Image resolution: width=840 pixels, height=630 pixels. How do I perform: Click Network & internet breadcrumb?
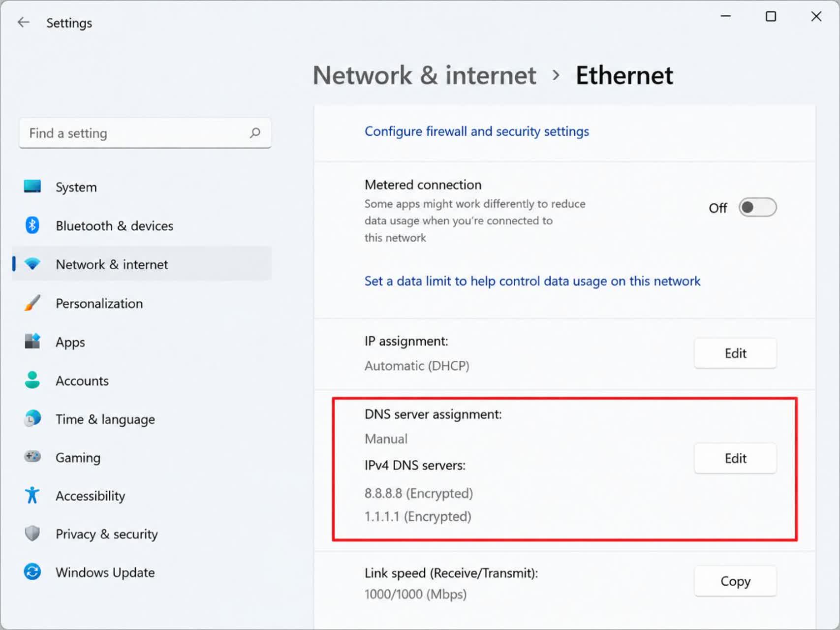click(x=424, y=75)
